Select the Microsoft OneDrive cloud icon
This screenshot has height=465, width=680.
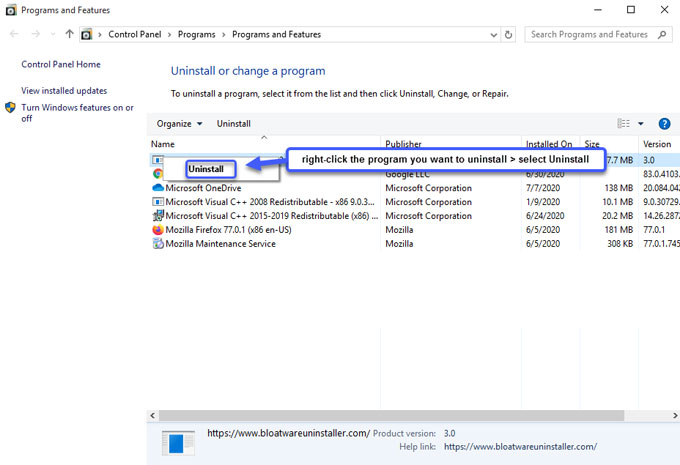(x=158, y=188)
